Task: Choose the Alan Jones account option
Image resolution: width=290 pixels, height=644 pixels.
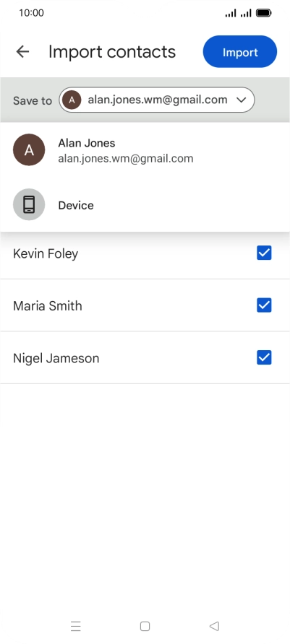Action: [x=145, y=150]
